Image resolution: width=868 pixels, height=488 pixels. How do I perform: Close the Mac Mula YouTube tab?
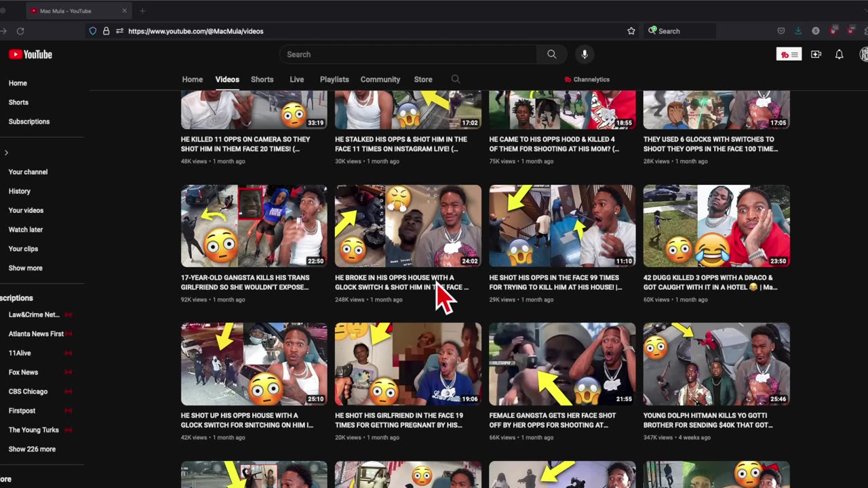coord(125,11)
